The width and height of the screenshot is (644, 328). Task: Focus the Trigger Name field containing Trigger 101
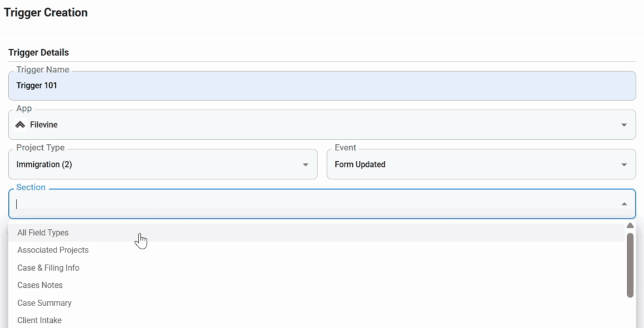[322, 86]
